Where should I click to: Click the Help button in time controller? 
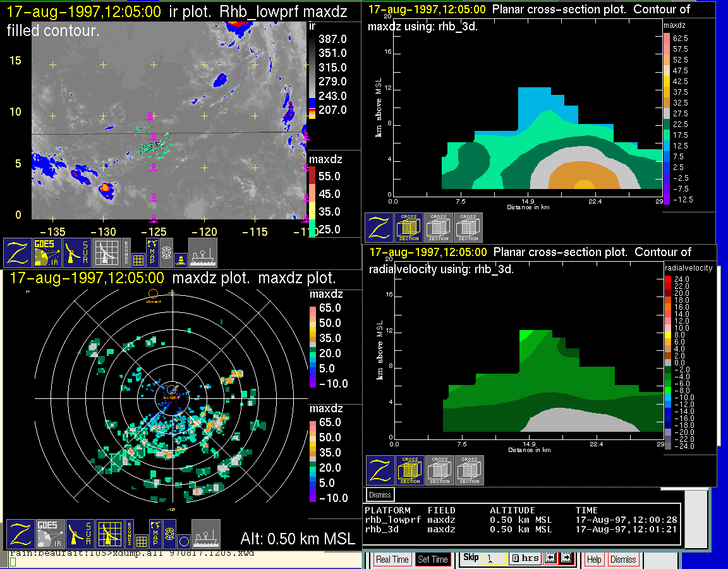(594, 560)
